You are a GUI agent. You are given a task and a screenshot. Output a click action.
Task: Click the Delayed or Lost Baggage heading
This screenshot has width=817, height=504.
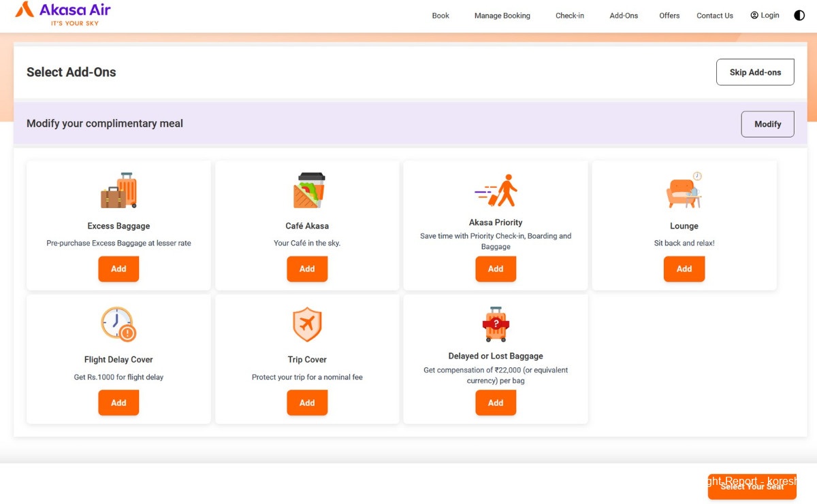496,356
